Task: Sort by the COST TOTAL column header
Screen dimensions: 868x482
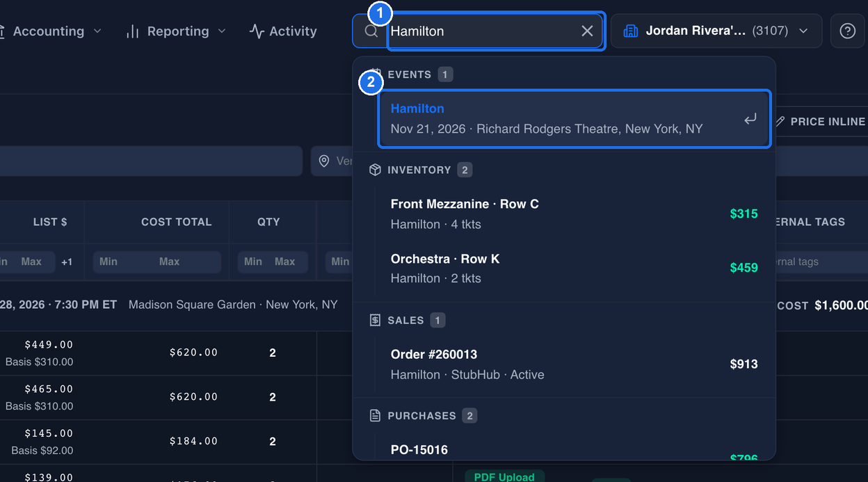Action: pyautogui.click(x=176, y=222)
